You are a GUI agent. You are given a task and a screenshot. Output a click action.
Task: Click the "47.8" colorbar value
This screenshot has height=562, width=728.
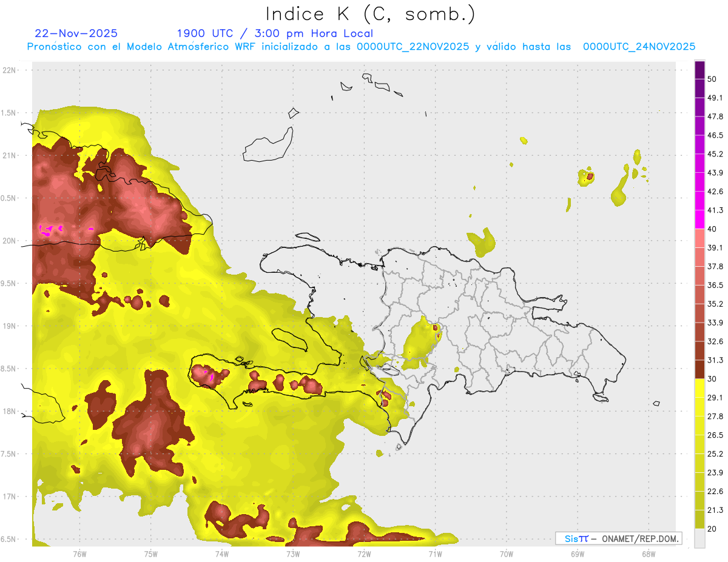tap(715, 116)
